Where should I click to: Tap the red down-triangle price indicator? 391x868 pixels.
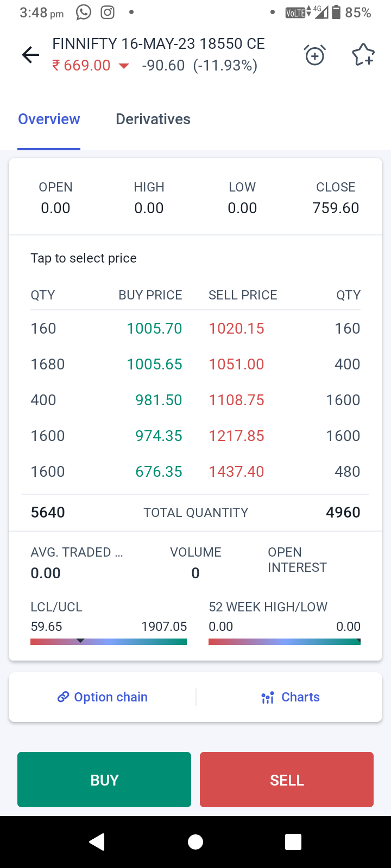tap(124, 66)
